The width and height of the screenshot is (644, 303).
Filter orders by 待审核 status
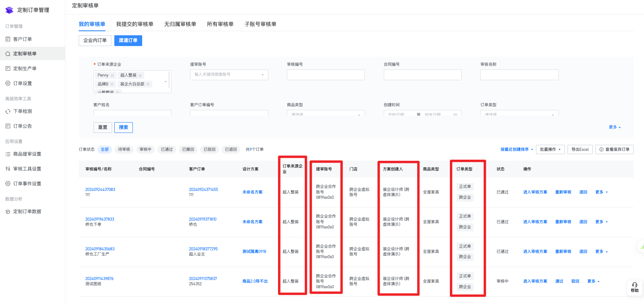point(124,149)
